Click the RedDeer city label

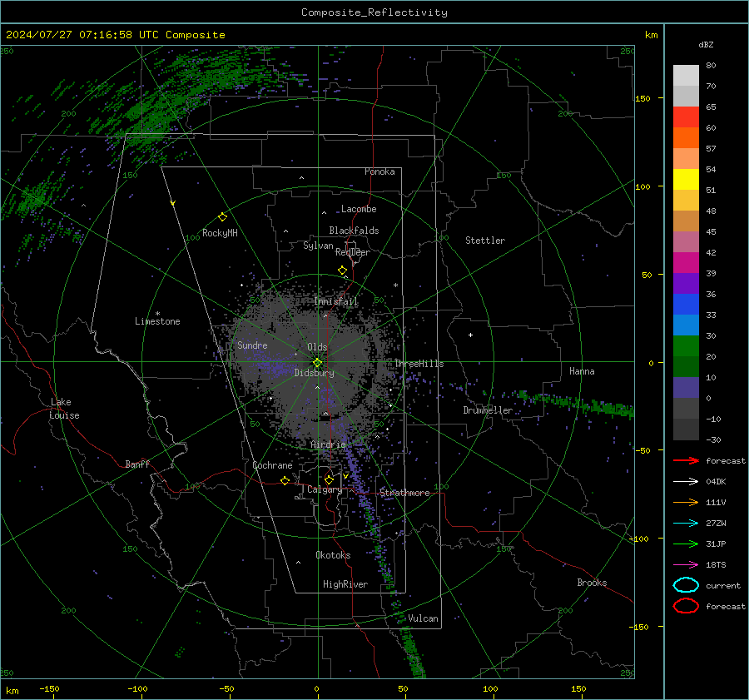(353, 252)
